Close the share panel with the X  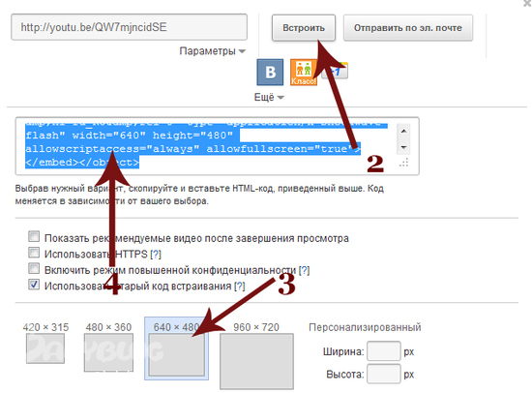pyautogui.click(x=527, y=3)
